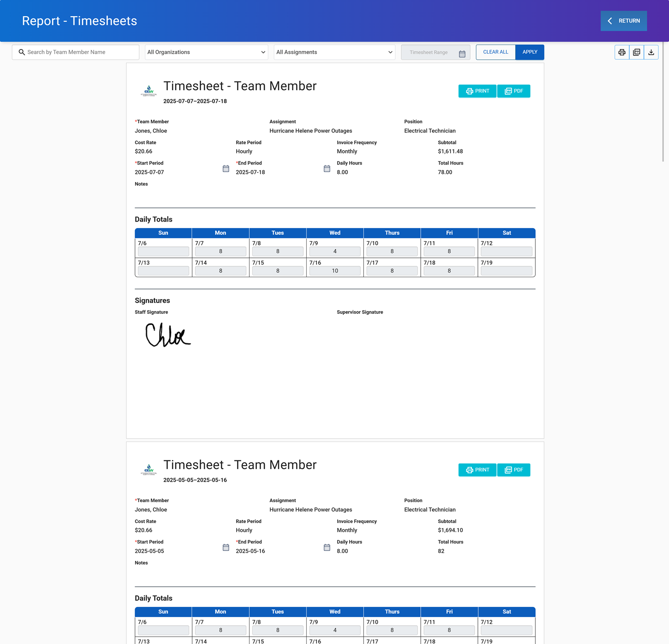Edit the 7/16 hours entry showing 10
The width and height of the screenshot is (669, 644).
[x=334, y=270]
